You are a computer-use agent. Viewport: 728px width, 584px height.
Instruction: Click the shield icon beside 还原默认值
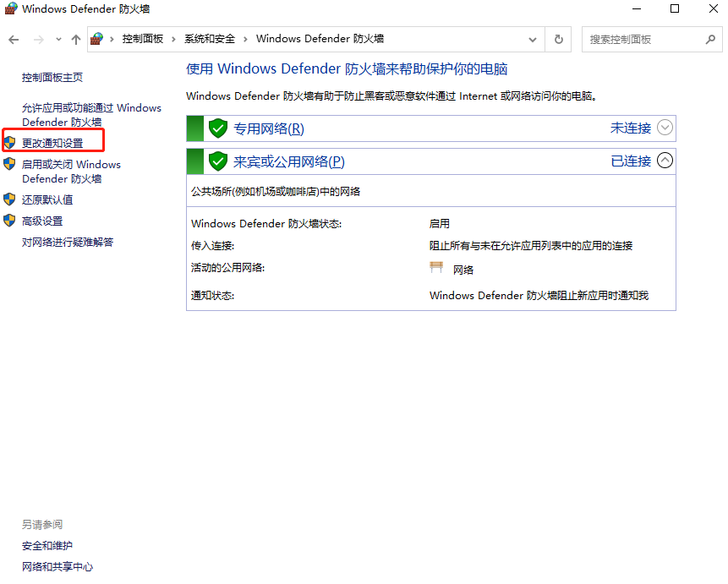10,199
